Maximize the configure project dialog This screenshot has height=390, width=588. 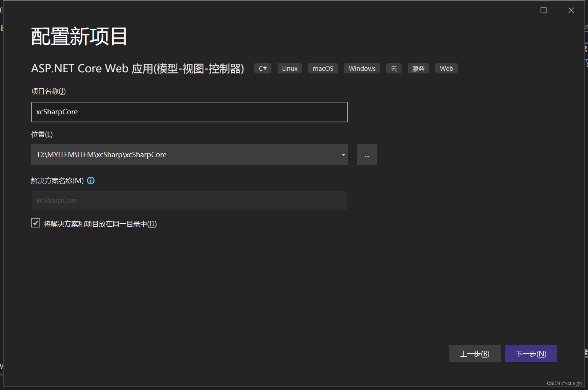544,10
